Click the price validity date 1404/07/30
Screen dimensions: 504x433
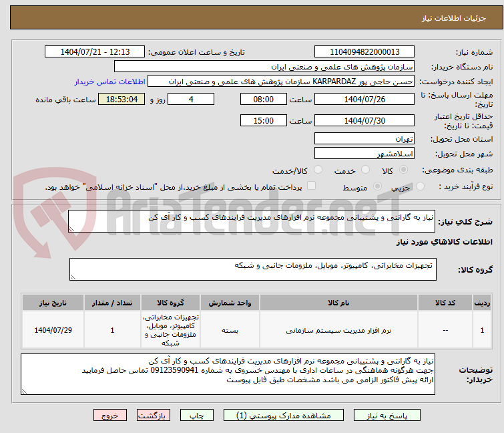click(x=364, y=121)
